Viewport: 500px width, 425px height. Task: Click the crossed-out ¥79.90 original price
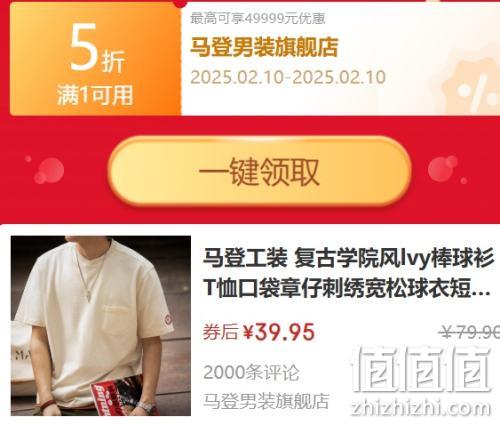[x=469, y=332]
